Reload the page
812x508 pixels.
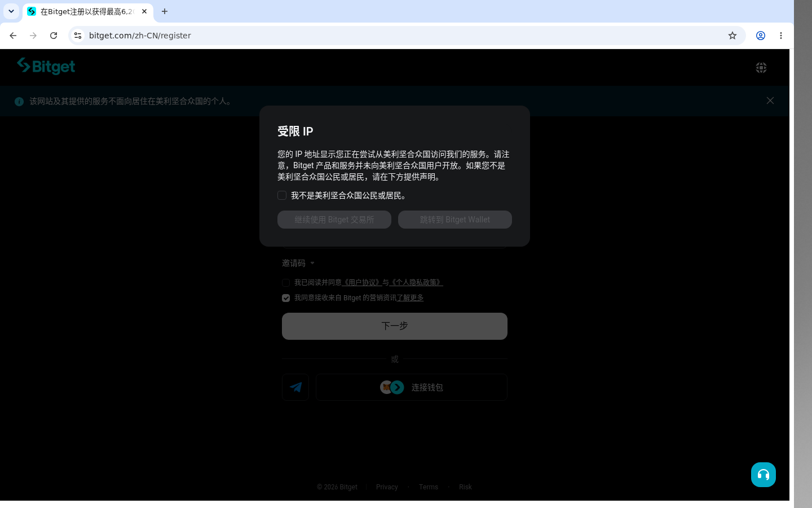coord(54,36)
